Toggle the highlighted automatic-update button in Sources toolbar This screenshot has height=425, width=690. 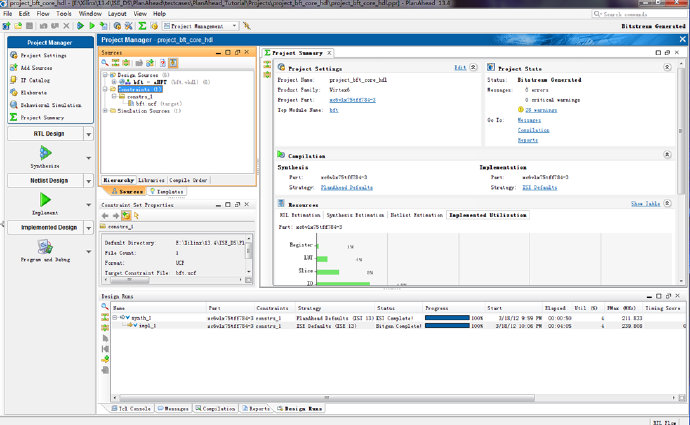(173, 63)
